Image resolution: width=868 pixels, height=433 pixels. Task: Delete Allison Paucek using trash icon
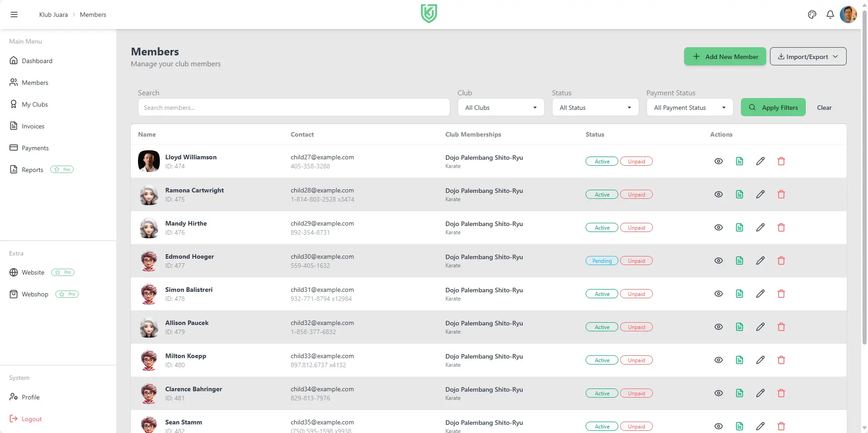pos(781,327)
